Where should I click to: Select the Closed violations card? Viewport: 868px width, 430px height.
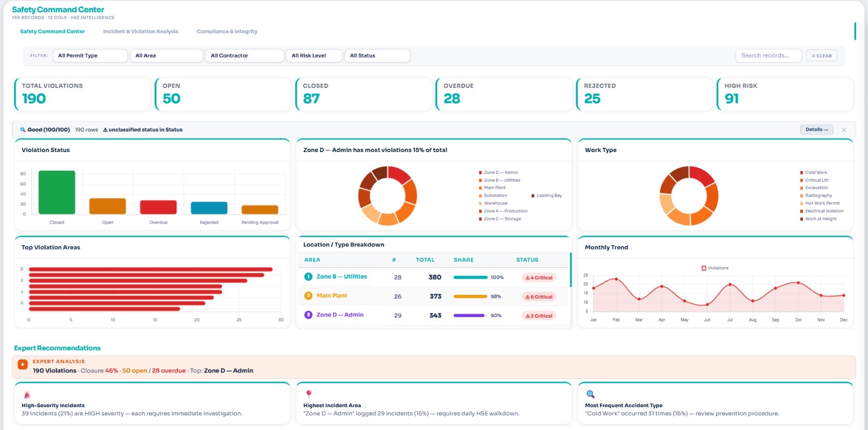tap(363, 94)
